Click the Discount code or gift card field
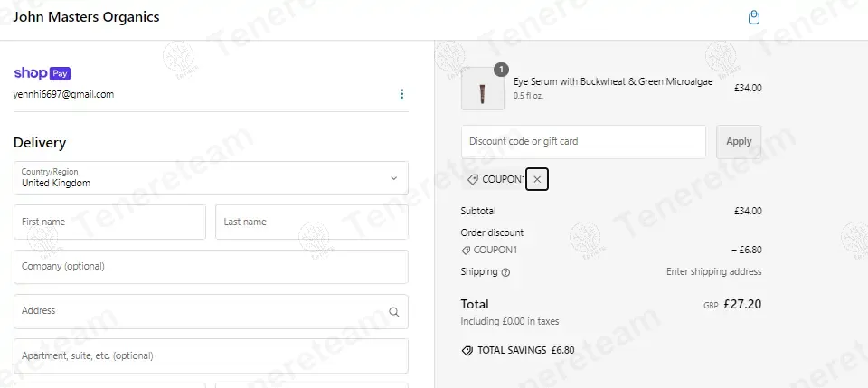 [x=583, y=142]
